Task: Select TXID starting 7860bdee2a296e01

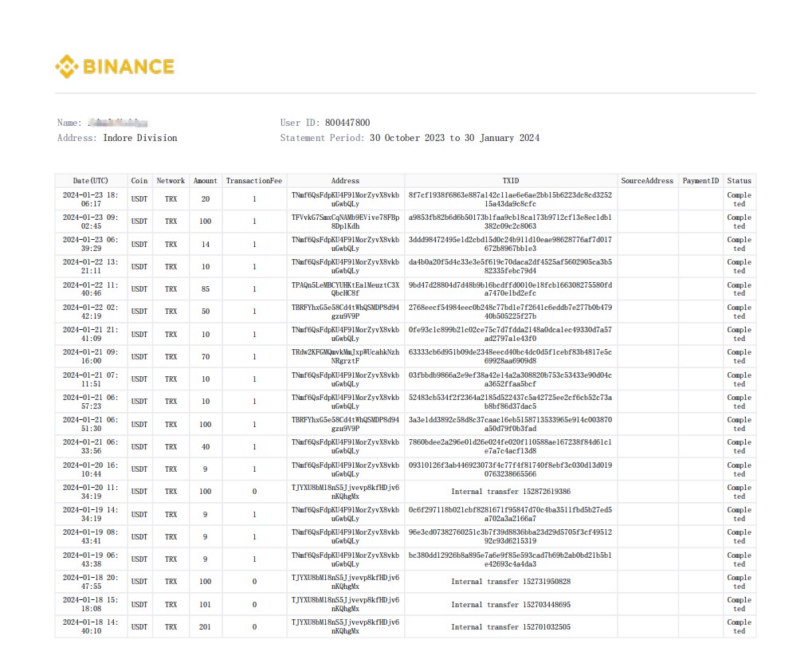Action: pos(511,446)
